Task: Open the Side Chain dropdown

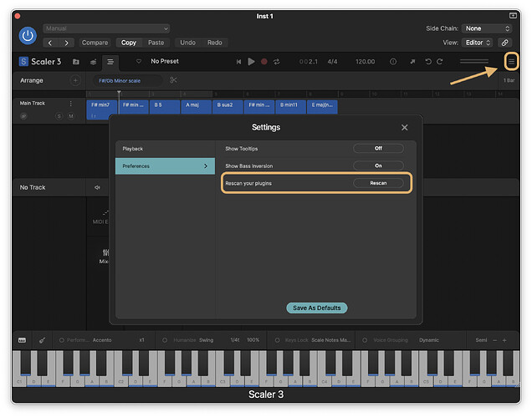Action: tap(486, 28)
